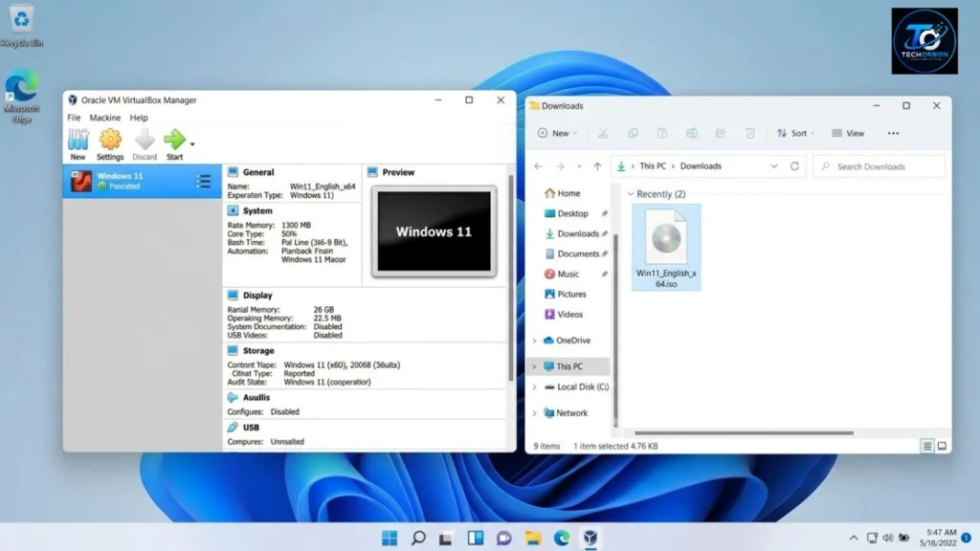Open VirtualBox from the taskbar
The image size is (980, 551).
coord(590,538)
